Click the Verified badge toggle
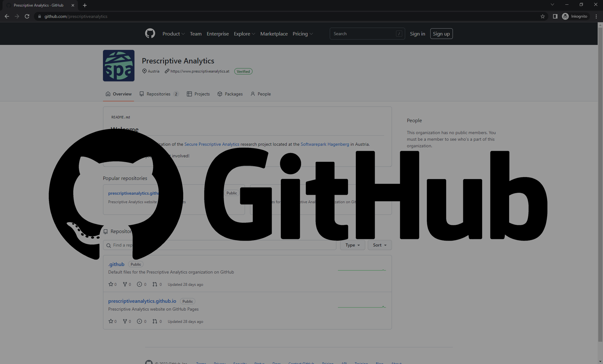 (243, 71)
